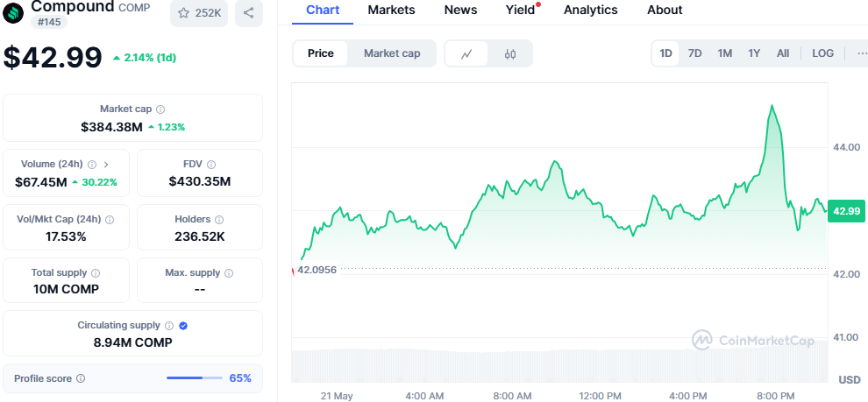
Task: Click the star watchlist icon
Action: [x=184, y=13]
